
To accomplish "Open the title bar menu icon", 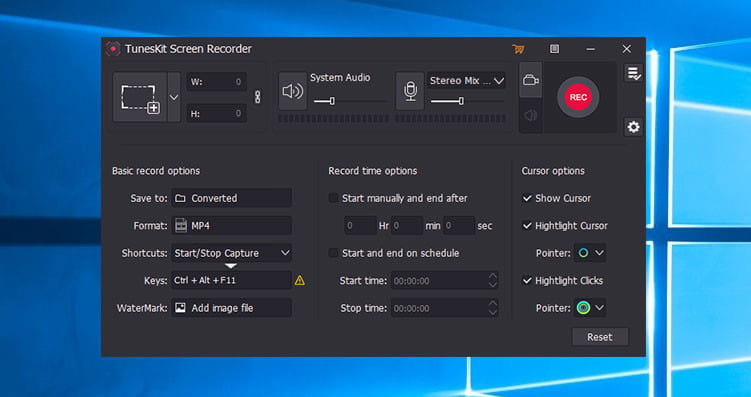I will pyautogui.click(x=554, y=49).
